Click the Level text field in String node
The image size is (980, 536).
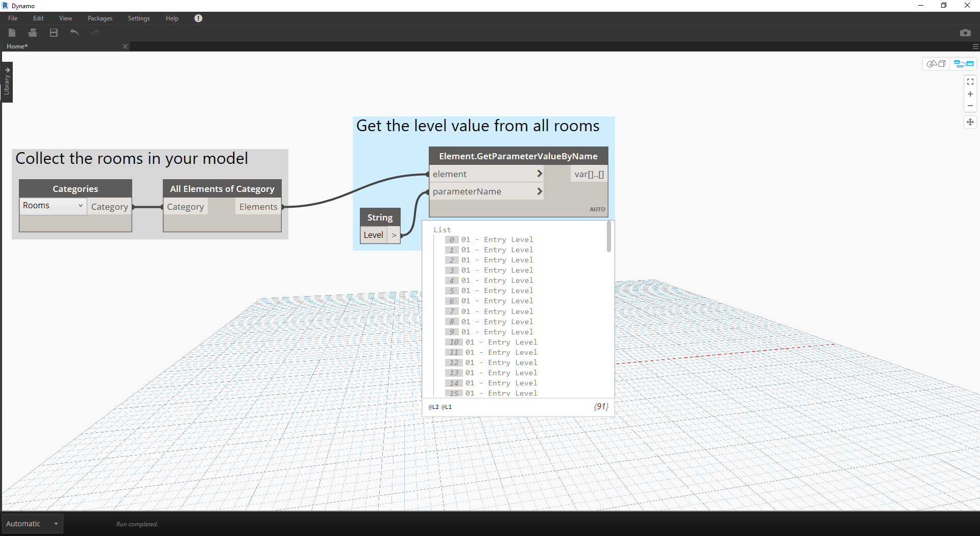(374, 235)
